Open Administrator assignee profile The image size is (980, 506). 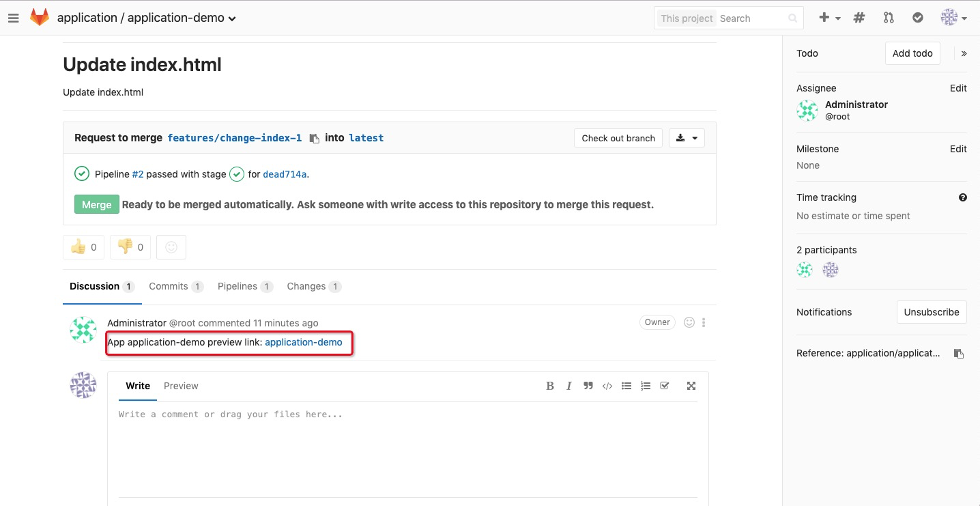click(x=856, y=104)
